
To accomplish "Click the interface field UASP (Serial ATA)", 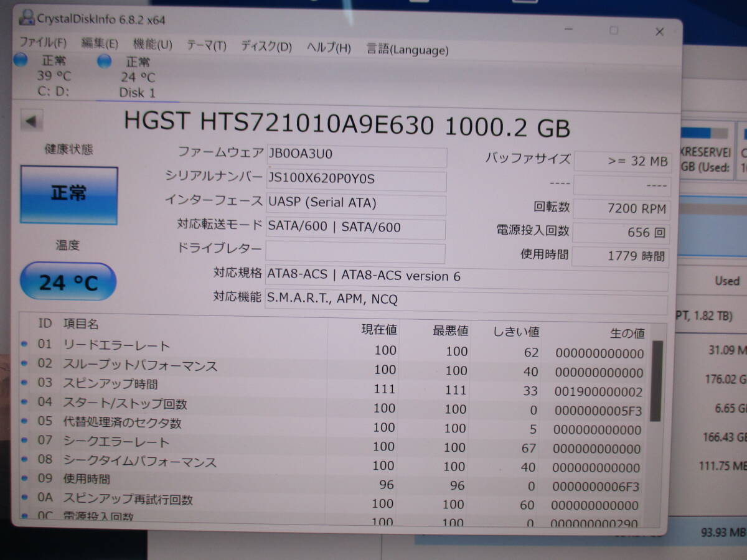I will point(356,204).
